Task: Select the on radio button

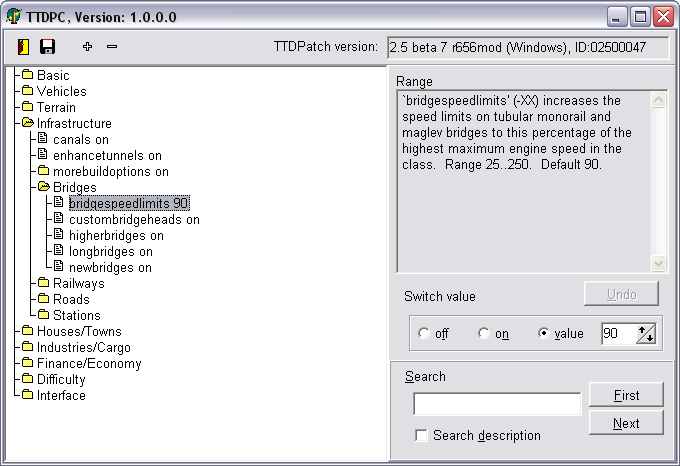Action: tap(484, 333)
